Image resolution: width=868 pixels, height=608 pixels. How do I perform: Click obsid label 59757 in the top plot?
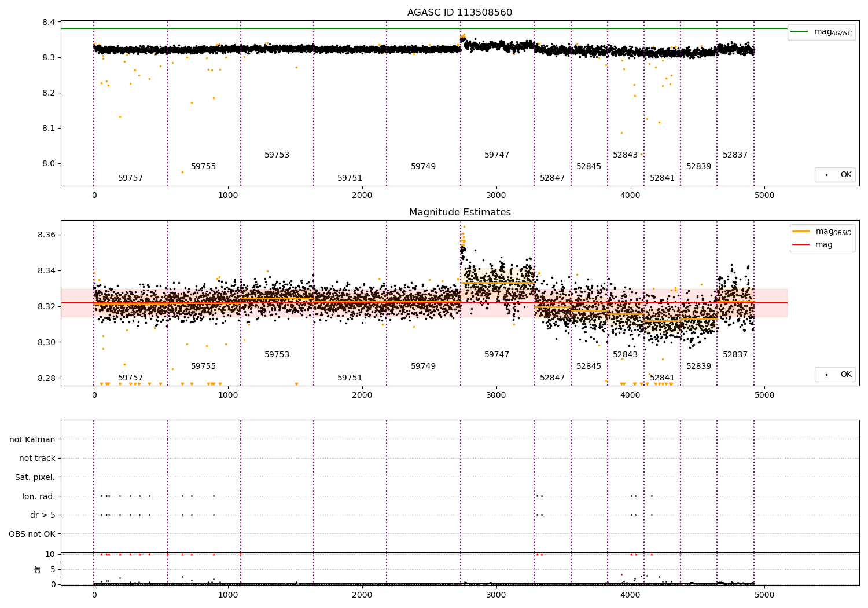[x=130, y=178]
